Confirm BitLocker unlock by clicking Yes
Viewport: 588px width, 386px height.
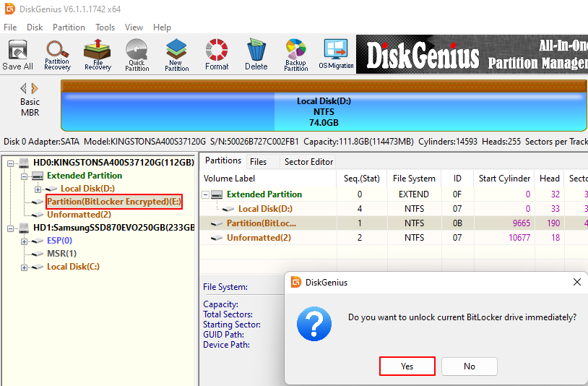coord(407,366)
